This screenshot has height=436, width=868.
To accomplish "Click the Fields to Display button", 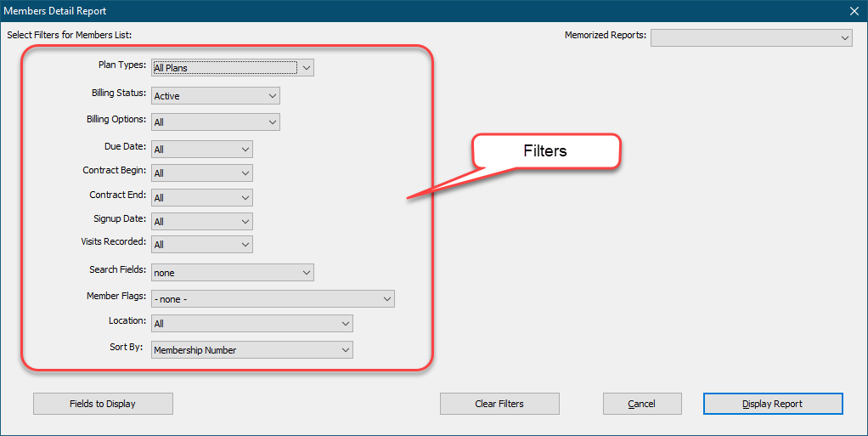I will [x=103, y=404].
